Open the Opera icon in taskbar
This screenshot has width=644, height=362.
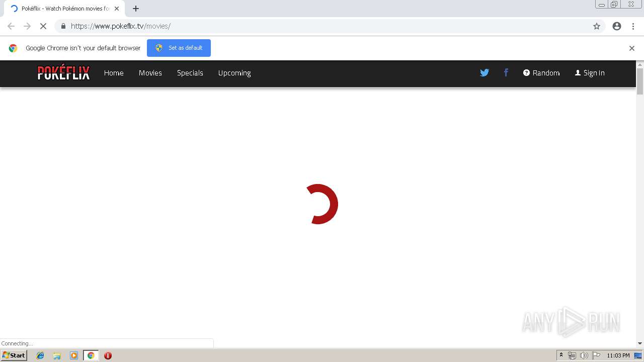tap(108, 355)
